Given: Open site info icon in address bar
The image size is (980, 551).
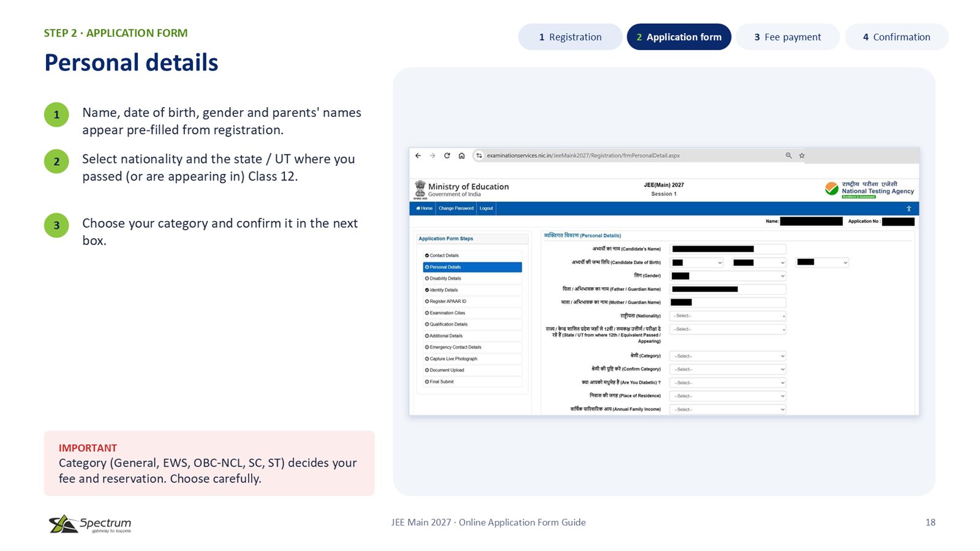Looking at the screenshot, I should click(x=480, y=156).
